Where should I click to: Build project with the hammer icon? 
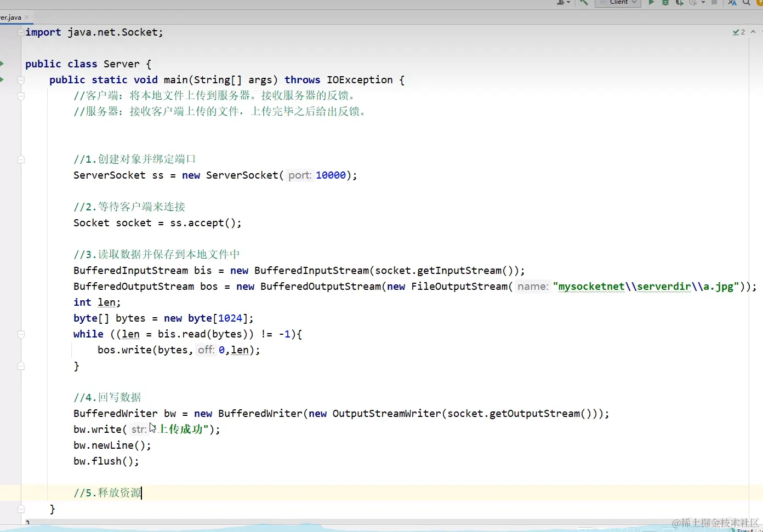[584, 3]
